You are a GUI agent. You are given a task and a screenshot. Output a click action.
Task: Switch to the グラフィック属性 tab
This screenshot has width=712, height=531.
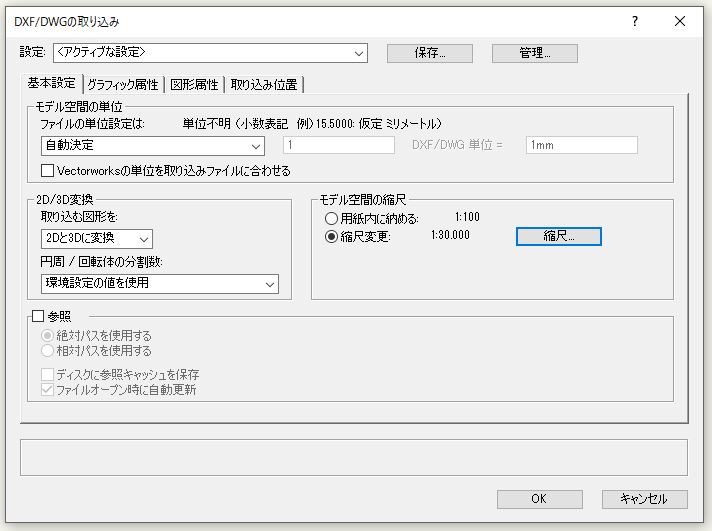click(123, 84)
